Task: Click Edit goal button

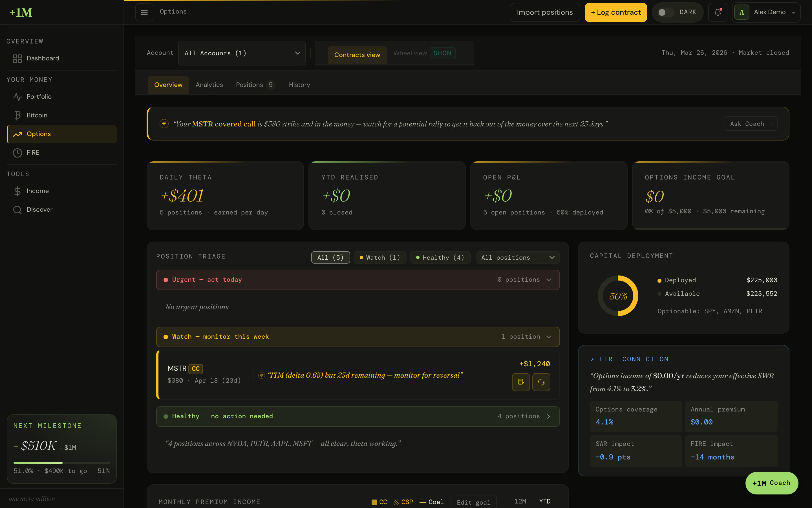Action: pos(473,502)
